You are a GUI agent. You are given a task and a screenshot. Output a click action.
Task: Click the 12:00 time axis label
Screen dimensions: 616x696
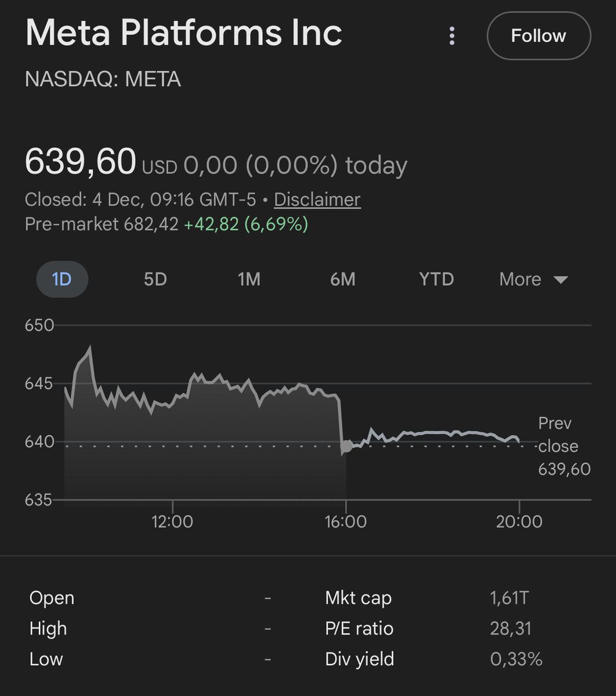coord(172,521)
